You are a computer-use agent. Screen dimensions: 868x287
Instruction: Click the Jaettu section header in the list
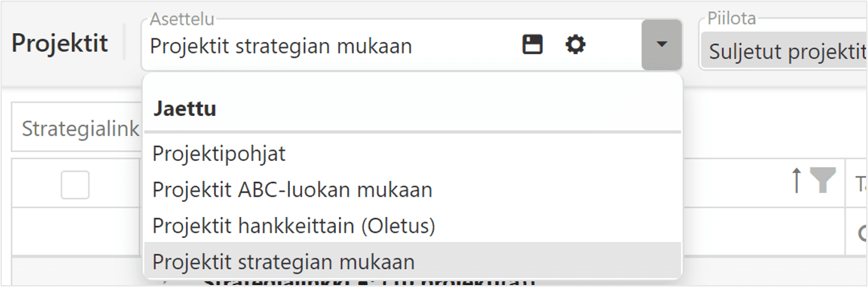tap(185, 109)
